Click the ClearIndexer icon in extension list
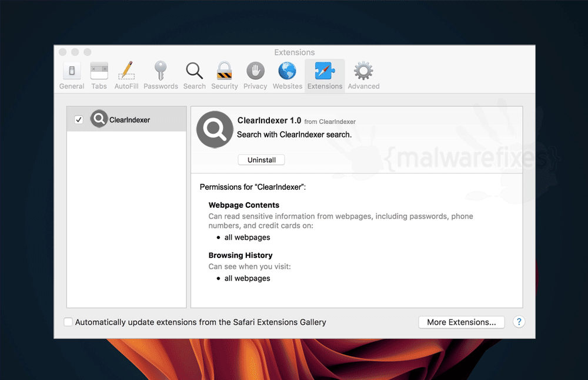The height and width of the screenshot is (380, 588). tap(99, 119)
